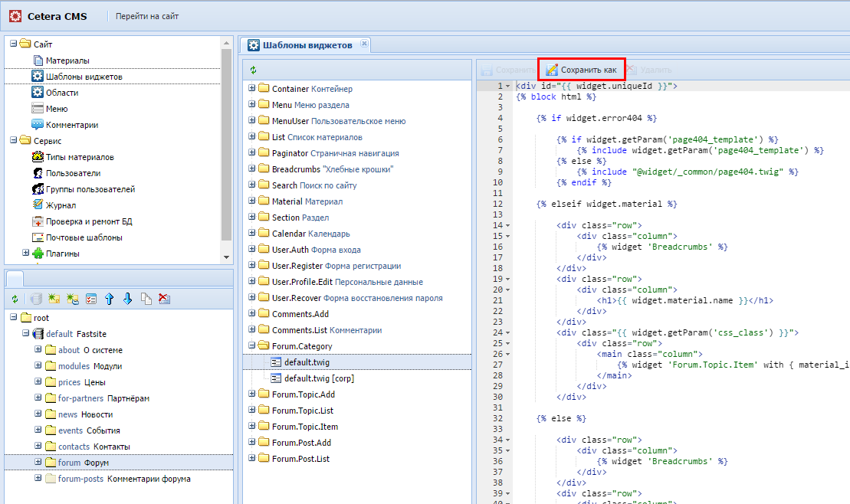Refresh the widget templates list
The height and width of the screenshot is (504, 850).
pyautogui.click(x=253, y=70)
